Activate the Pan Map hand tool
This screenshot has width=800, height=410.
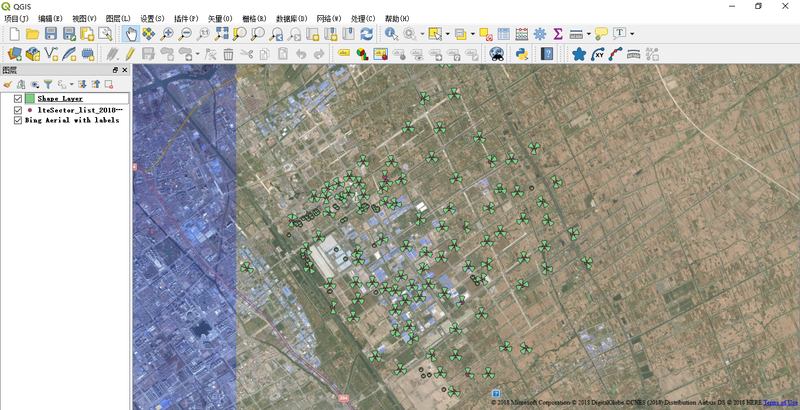pos(131,34)
